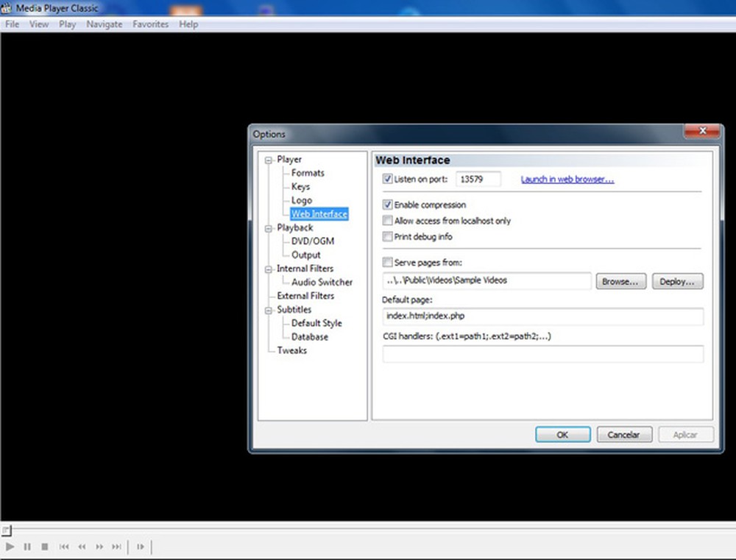Skip to the previous track
Screen dimensions: 736x560
64,547
